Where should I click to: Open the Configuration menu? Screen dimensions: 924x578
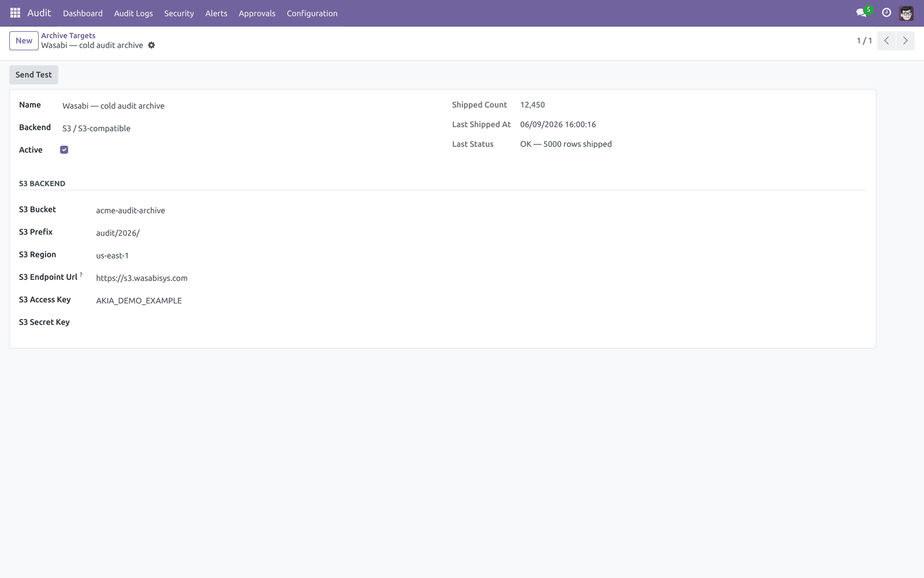(312, 13)
